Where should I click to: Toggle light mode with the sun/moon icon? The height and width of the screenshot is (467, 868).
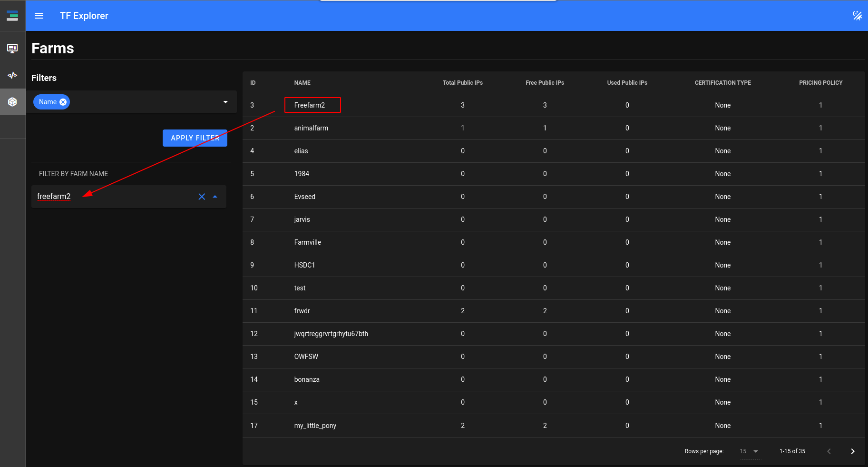pos(858,15)
